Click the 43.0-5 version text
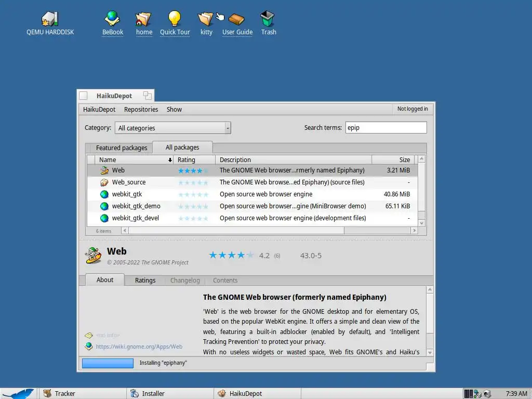The image size is (532, 399). point(311,256)
